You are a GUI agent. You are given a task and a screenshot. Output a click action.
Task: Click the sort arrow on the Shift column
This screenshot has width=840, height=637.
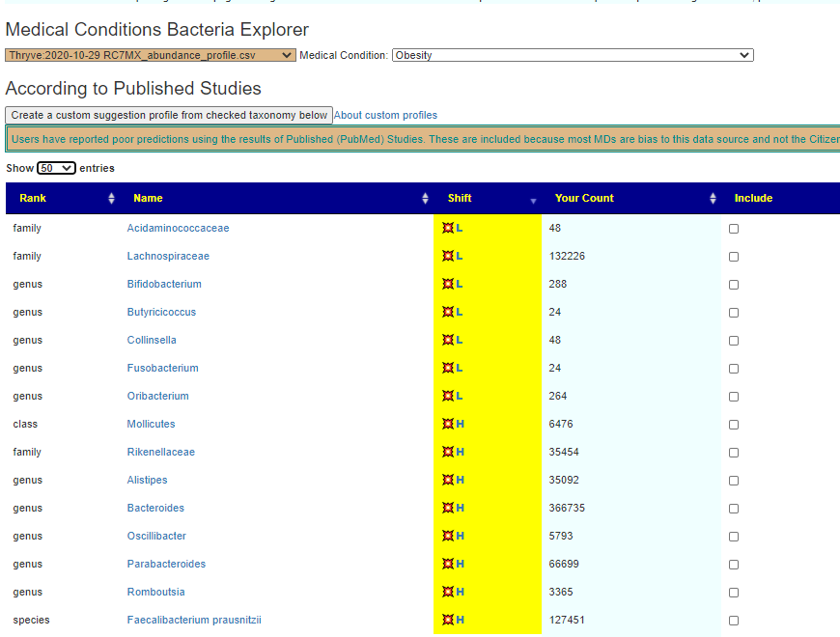pyautogui.click(x=531, y=200)
